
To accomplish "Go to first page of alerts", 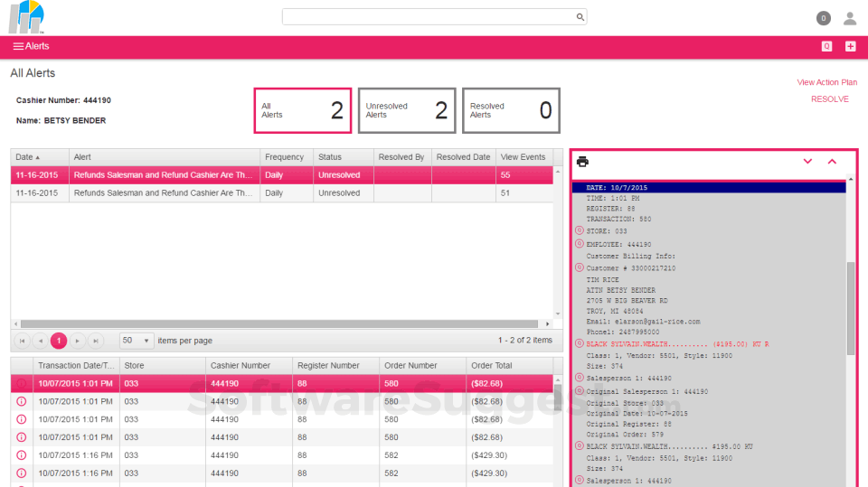I will click(x=22, y=341).
